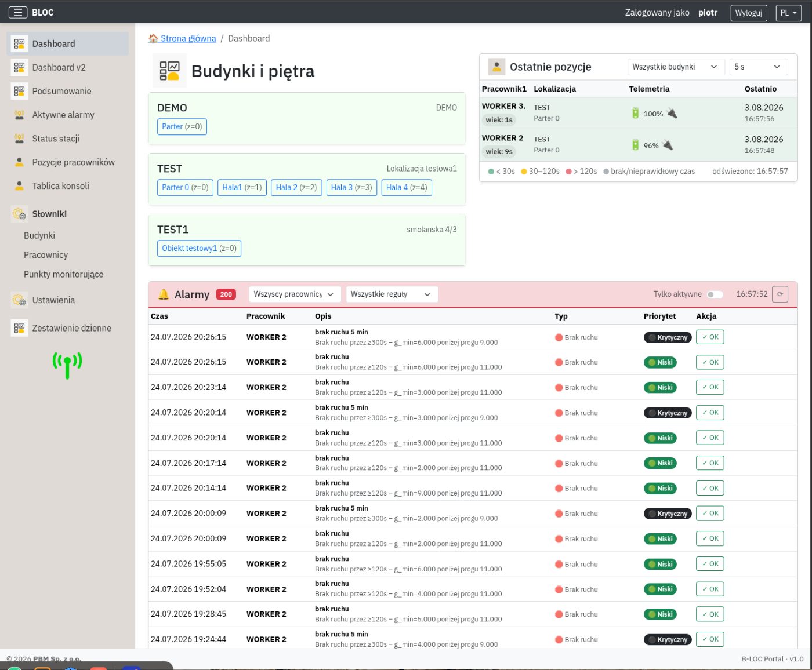Open Pracownicy under Słowniki
Screen dimensions: 812x670
point(46,255)
